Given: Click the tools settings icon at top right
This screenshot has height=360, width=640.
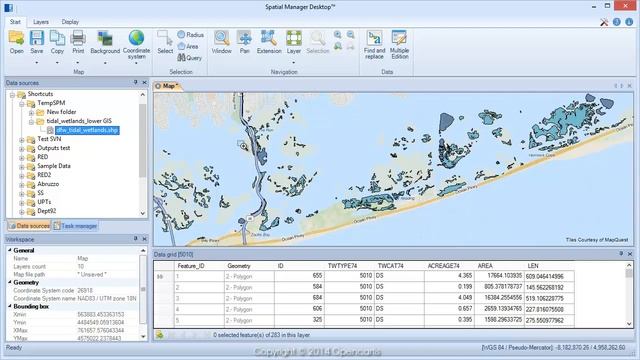Looking at the screenshot, I should click(x=604, y=22).
